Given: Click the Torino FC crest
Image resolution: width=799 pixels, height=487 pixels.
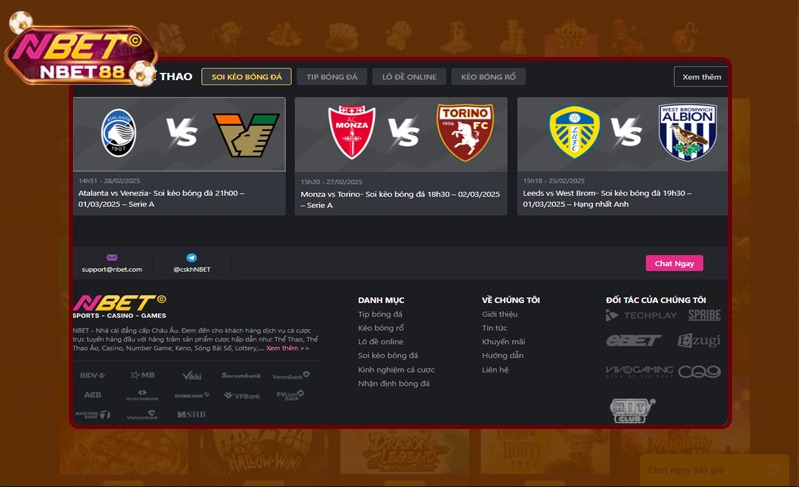Looking at the screenshot, I should [465, 132].
